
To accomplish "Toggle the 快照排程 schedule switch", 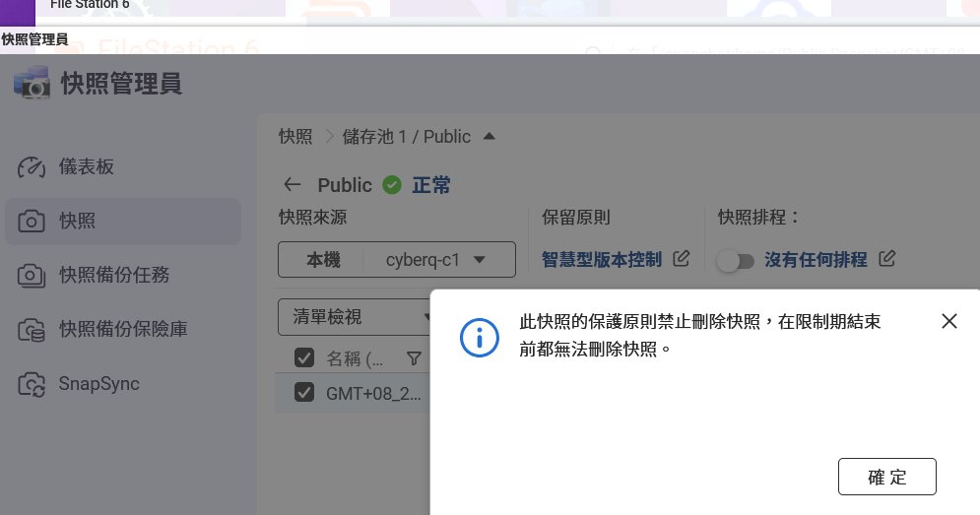I will pyautogui.click(x=736, y=261).
